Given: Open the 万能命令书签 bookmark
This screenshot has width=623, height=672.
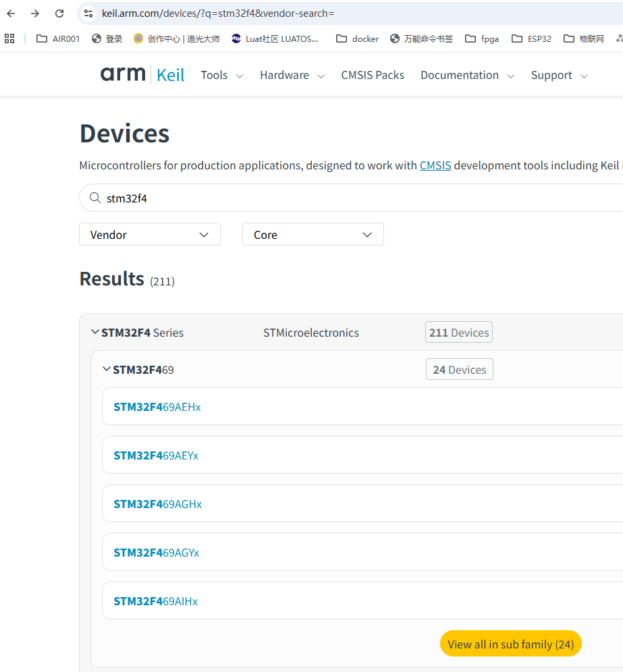Looking at the screenshot, I should pos(421,38).
